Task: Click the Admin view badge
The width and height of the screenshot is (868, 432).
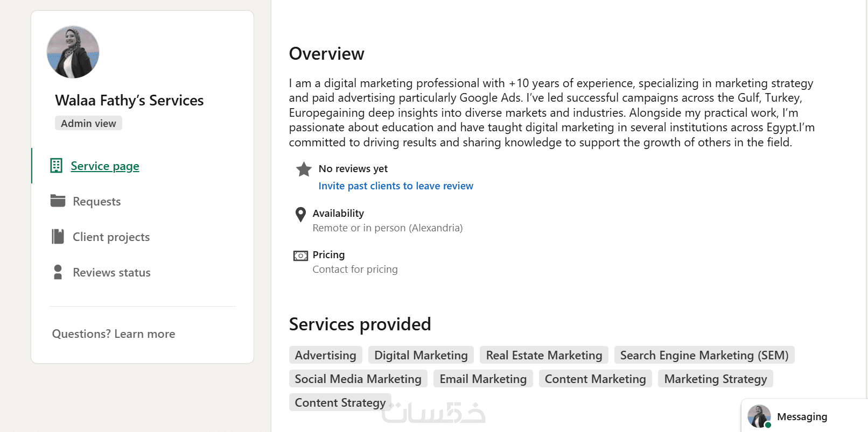Action: coord(88,123)
